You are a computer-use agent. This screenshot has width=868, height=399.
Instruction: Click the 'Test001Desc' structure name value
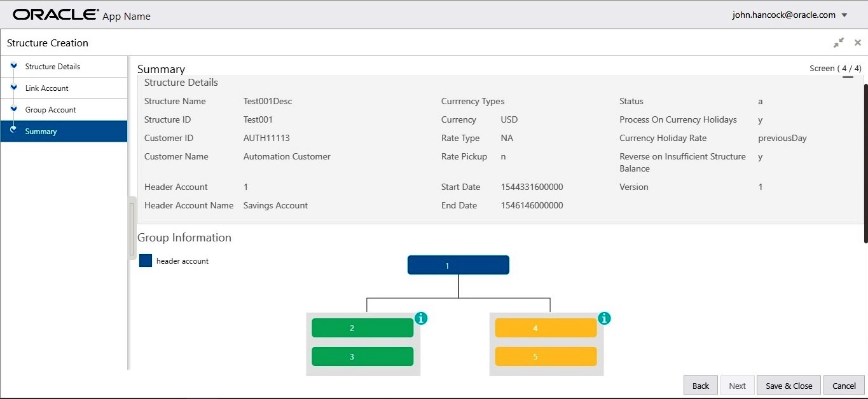click(268, 101)
